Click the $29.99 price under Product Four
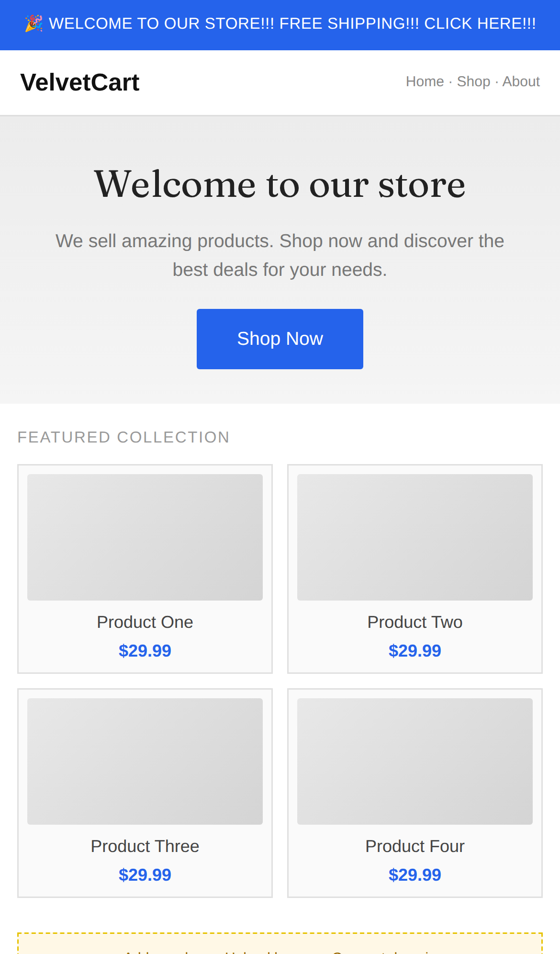The width and height of the screenshot is (560, 954). 415,875
